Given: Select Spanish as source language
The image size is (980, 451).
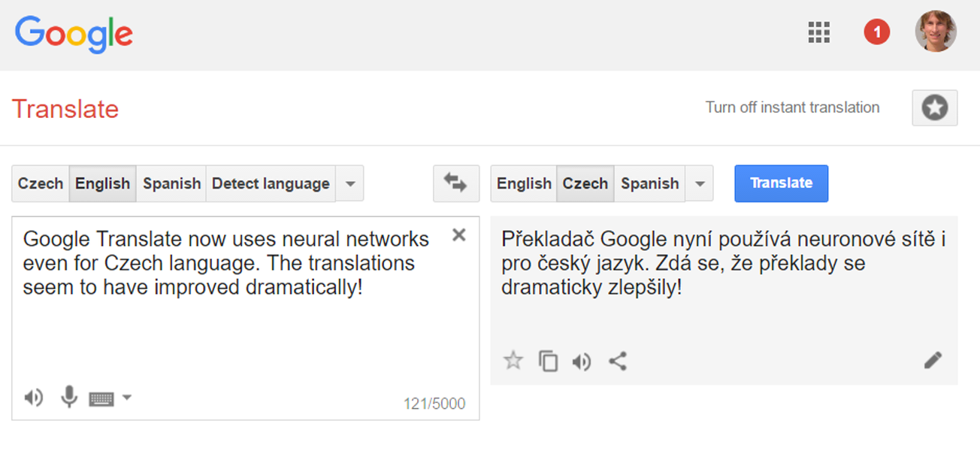Looking at the screenshot, I should tap(172, 183).
